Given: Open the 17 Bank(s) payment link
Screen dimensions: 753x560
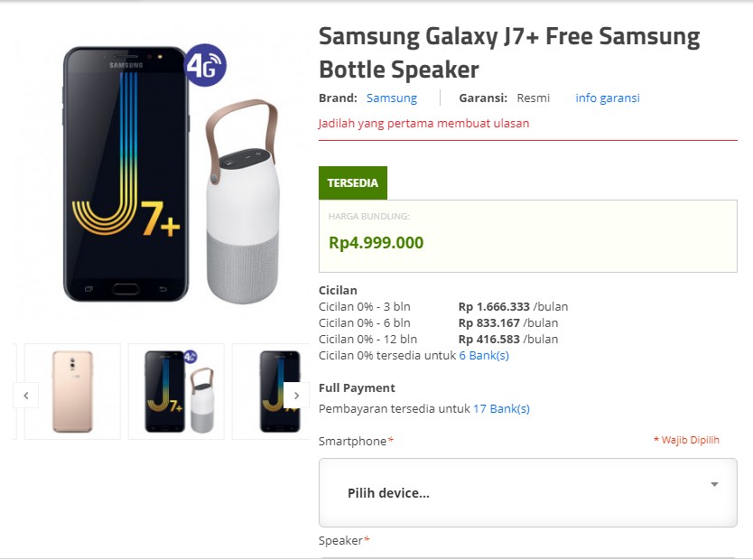Looking at the screenshot, I should [x=501, y=409].
